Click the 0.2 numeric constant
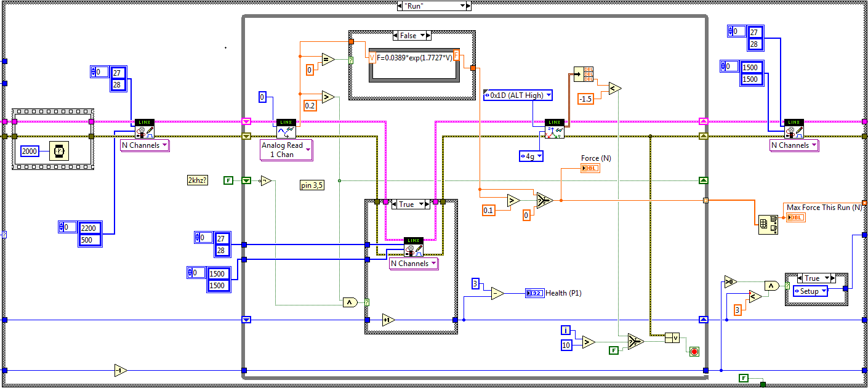This screenshot has width=868, height=388. click(x=310, y=106)
